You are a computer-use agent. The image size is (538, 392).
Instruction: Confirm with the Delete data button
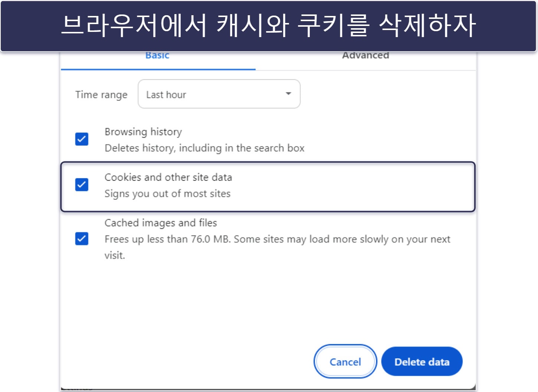422,362
